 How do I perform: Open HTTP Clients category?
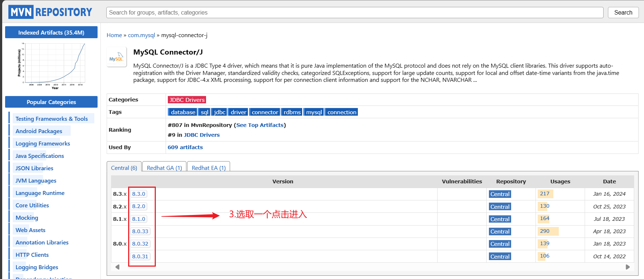point(32,255)
